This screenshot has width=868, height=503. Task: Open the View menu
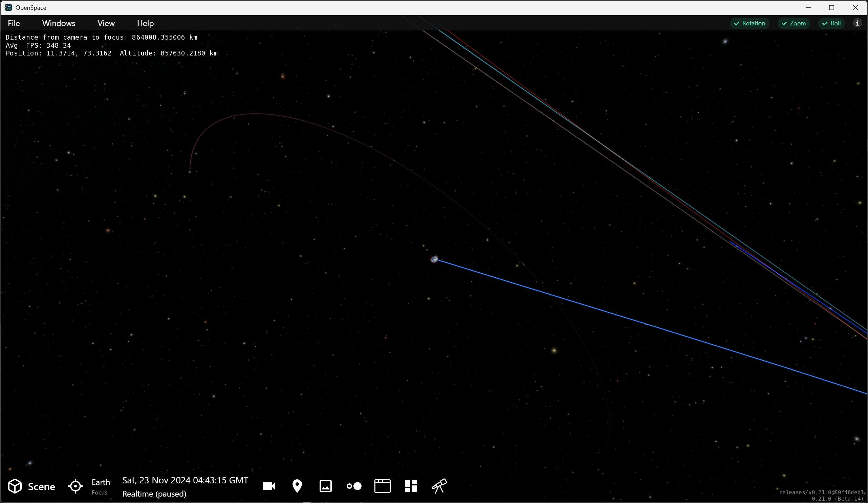(106, 23)
